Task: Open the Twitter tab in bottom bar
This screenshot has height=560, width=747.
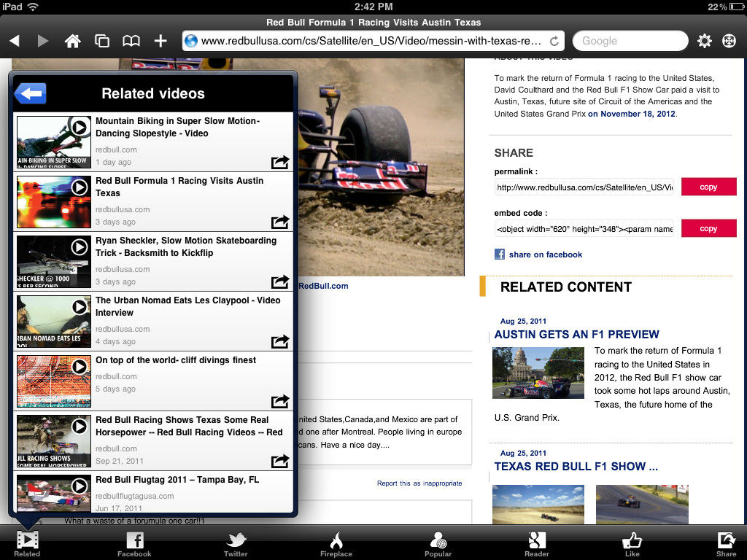Action: 236,544
